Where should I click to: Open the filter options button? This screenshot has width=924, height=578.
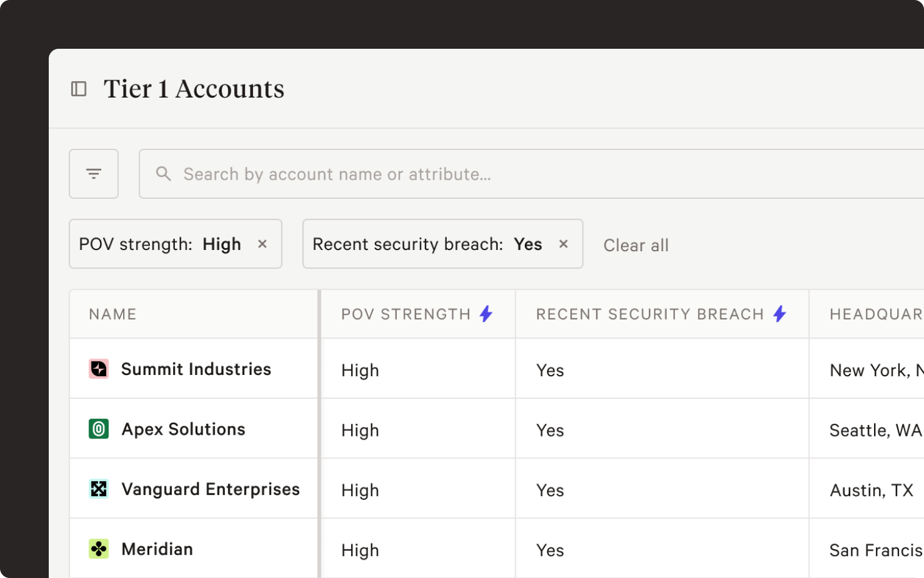pos(94,174)
